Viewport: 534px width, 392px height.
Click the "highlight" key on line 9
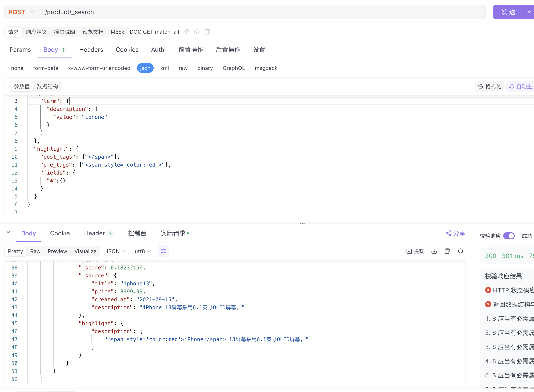pyautogui.click(x=51, y=149)
